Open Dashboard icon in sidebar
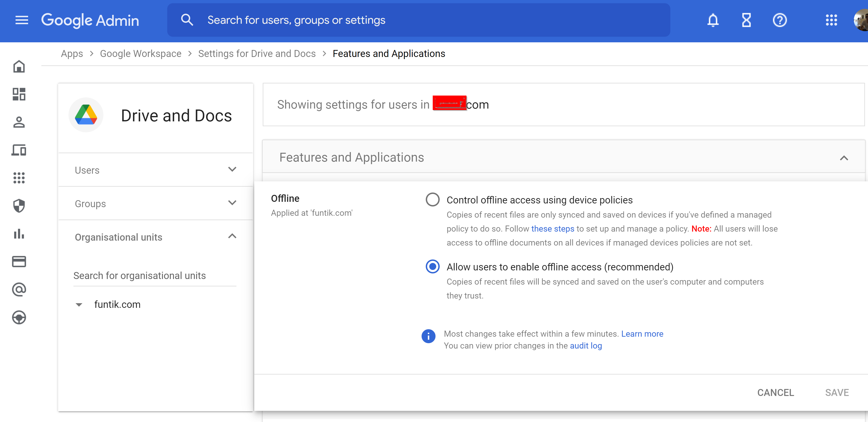The height and width of the screenshot is (422, 868). [x=19, y=94]
